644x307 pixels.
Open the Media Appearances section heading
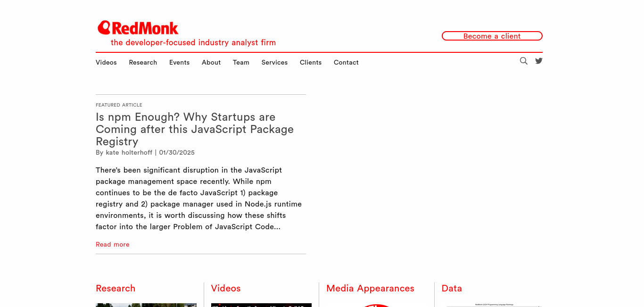pyautogui.click(x=370, y=288)
